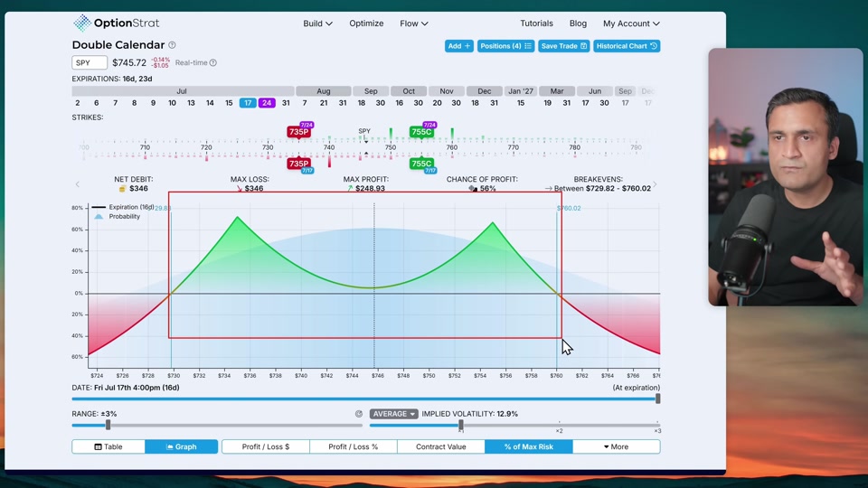Select the 10 July expiration date
The width and height of the screenshot is (868, 488).
pos(172,103)
